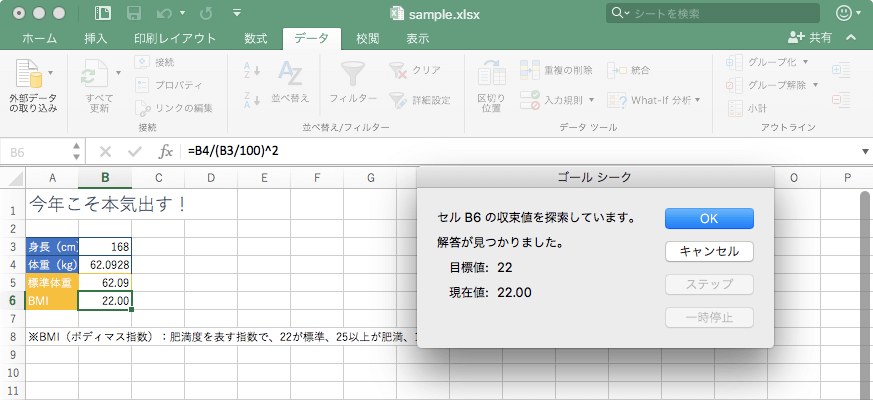This screenshot has width=873, height=400.
Task: Expand the What-If 分析 dropdown
Action: 697,100
